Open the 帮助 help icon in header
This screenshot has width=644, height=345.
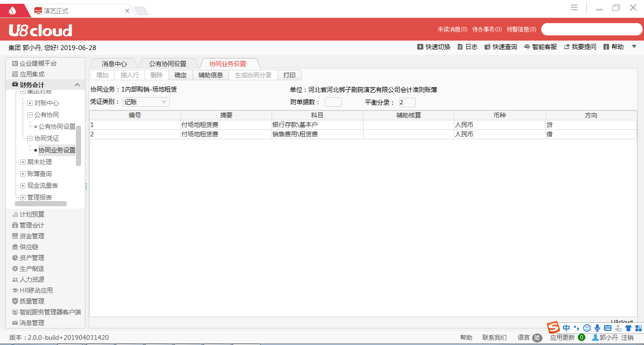click(606, 47)
